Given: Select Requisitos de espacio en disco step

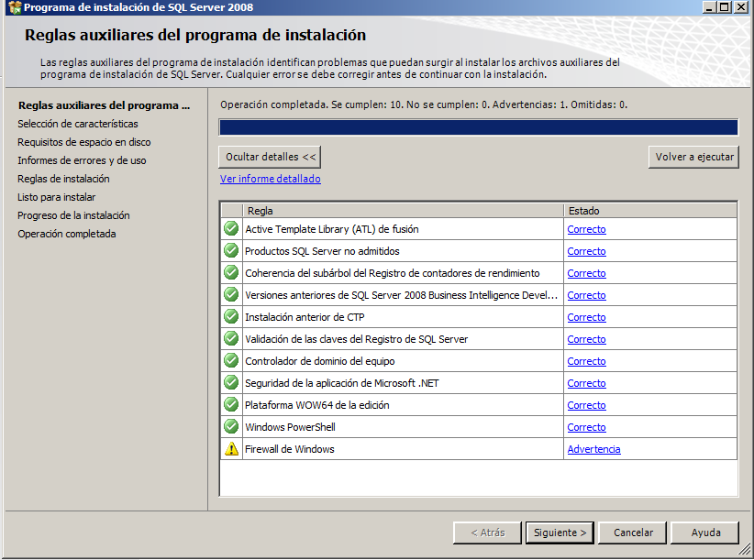Looking at the screenshot, I should 84,142.
